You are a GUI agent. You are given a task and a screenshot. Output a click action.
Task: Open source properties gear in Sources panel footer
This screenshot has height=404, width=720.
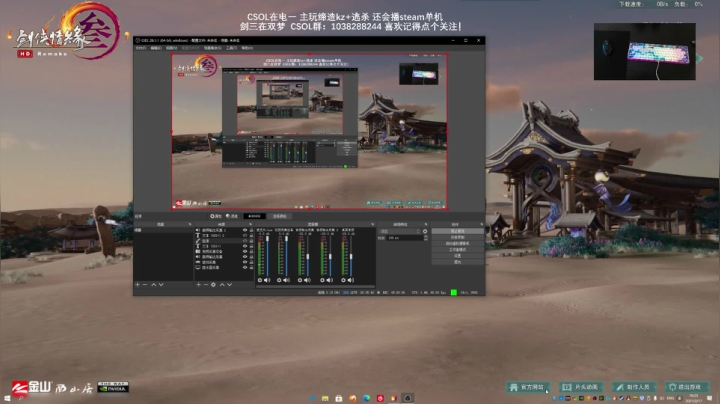pyautogui.click(x=213, y=285)
